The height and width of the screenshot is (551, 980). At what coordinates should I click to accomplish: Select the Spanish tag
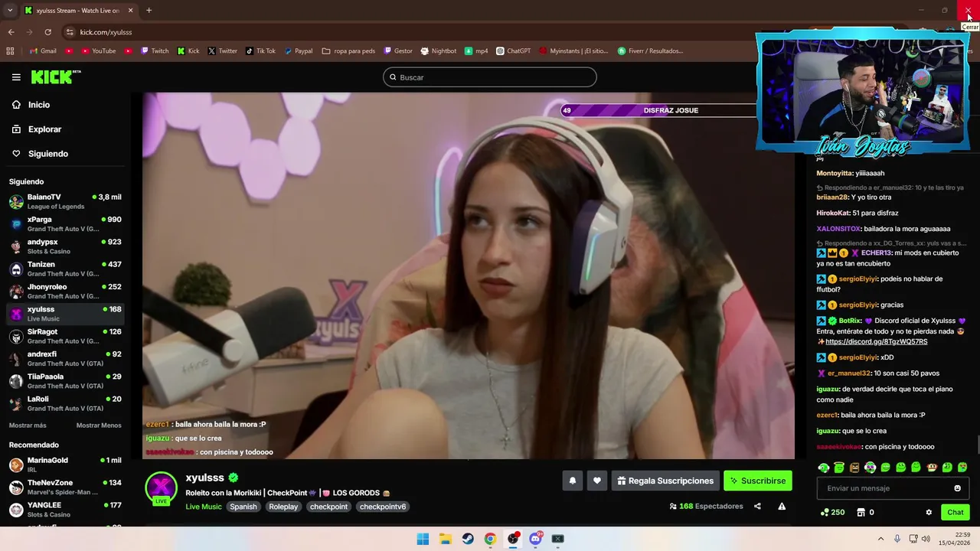[243, 507]
